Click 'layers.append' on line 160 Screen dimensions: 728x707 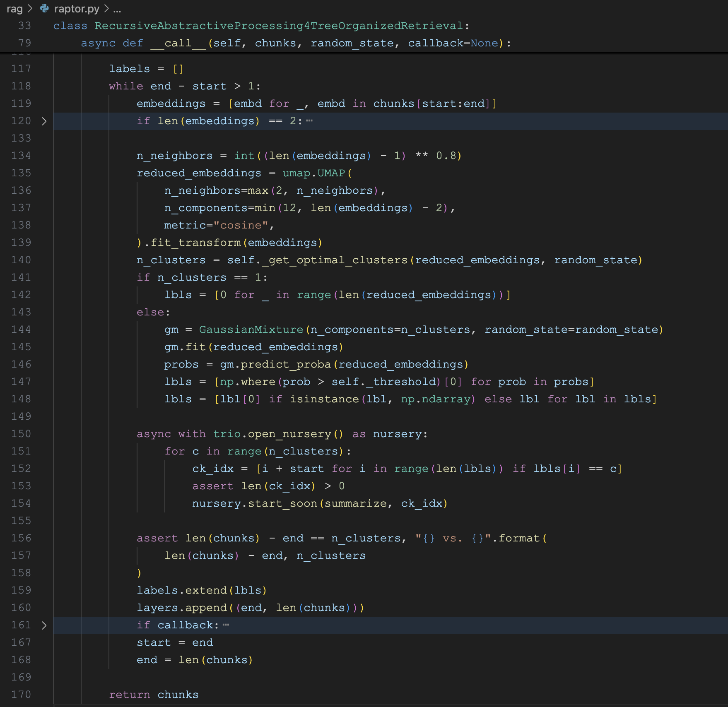[x=182, y=608]
